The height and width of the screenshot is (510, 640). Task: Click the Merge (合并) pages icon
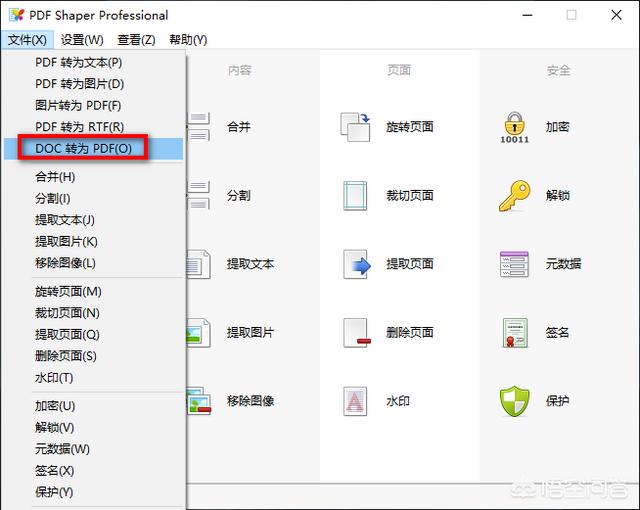199,127
